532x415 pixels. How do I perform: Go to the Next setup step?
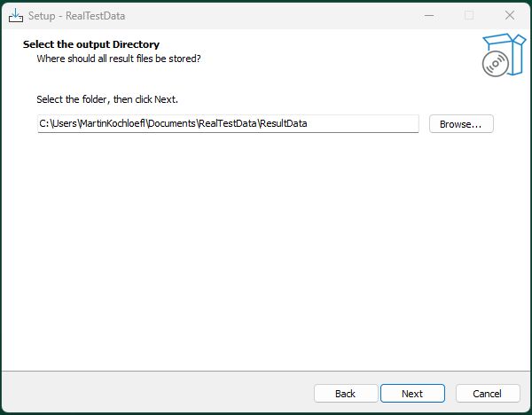click(412, 394)
